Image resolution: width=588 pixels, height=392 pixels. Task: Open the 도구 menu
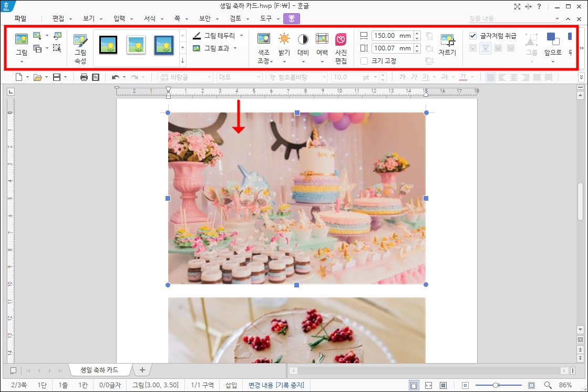(x=266, y=18)
